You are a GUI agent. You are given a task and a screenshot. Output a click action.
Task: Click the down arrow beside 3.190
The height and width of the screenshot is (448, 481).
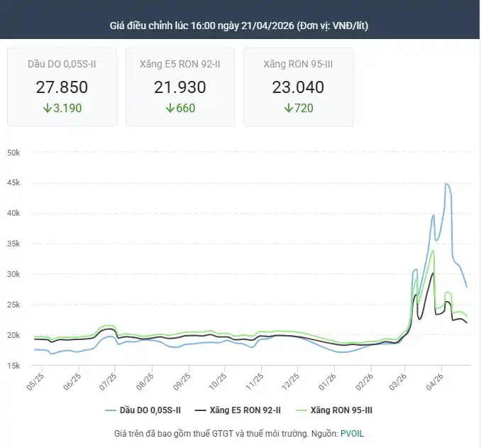(x=48, y=109)
